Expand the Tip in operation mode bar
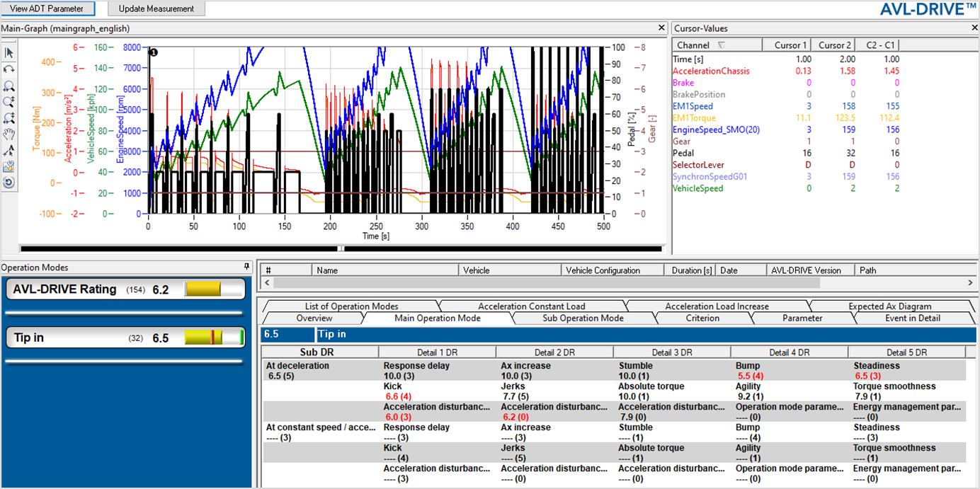980x489 pixels. pyautogui.click(x=125, y=338)
